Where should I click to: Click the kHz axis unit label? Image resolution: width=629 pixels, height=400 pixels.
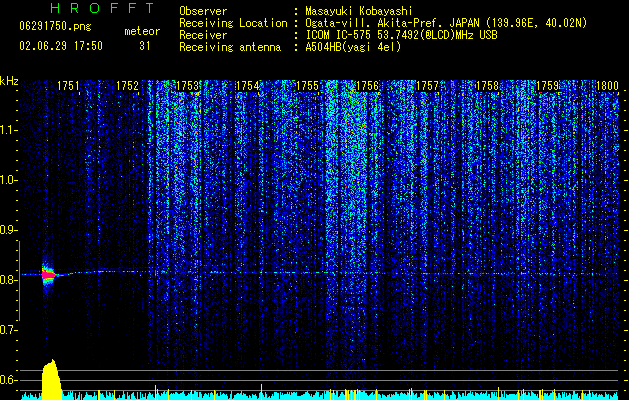click(9, 81)
